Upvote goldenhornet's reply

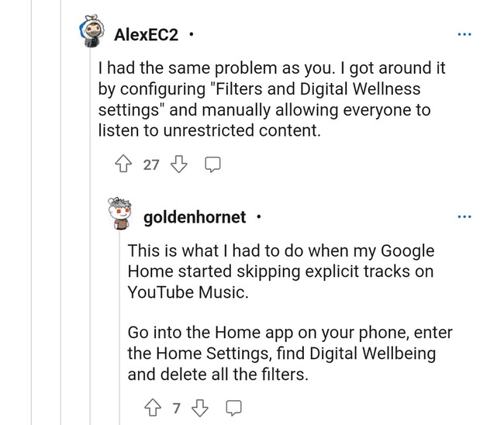pyautogui.click(x=152, y=408)
